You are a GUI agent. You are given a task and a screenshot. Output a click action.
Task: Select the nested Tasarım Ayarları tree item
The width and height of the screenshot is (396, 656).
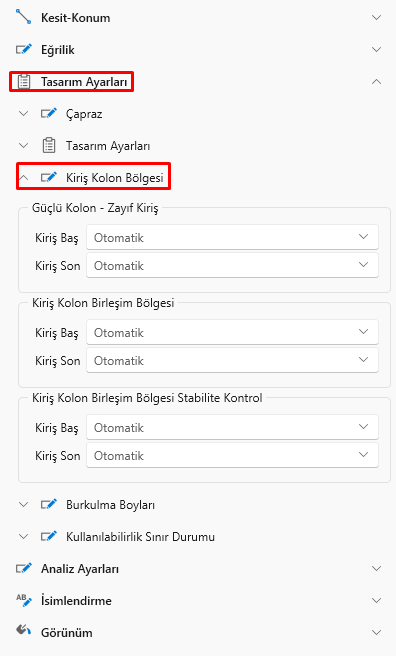108,146
